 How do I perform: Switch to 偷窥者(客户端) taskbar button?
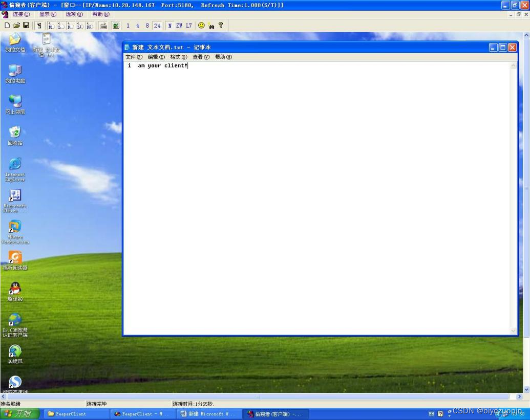275,414
